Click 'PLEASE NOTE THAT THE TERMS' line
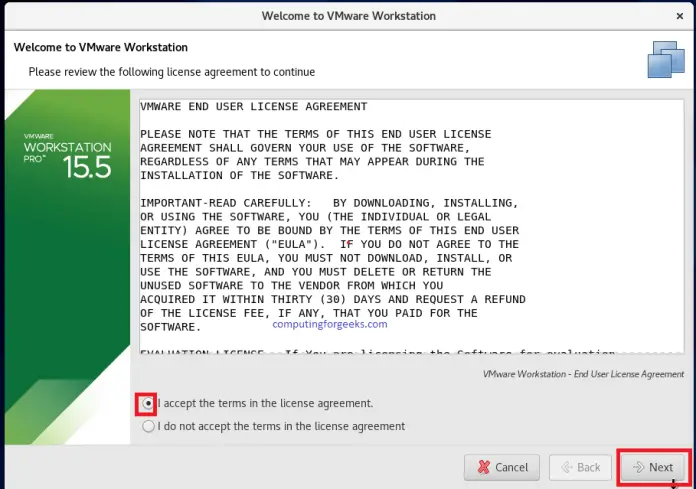This screenshot has height=489, width=696. click(x=316, y=134)
